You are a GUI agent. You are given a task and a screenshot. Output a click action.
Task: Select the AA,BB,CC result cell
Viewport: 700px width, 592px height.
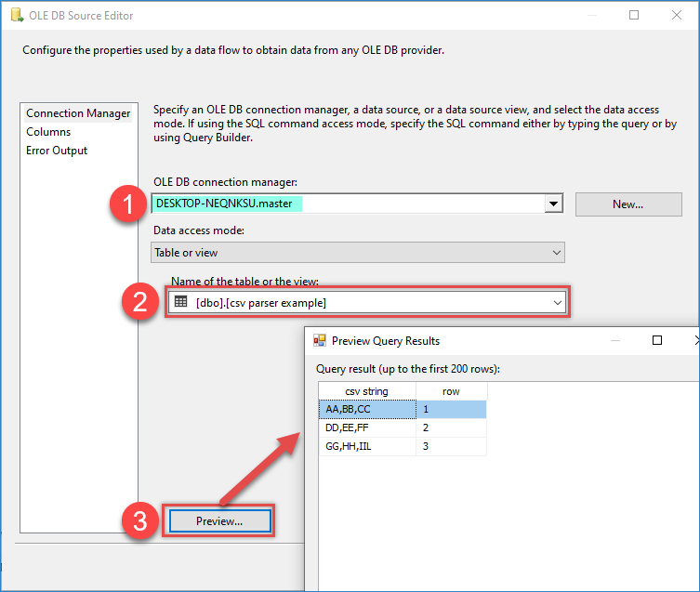pyautogui.click(x=366, y=409)
